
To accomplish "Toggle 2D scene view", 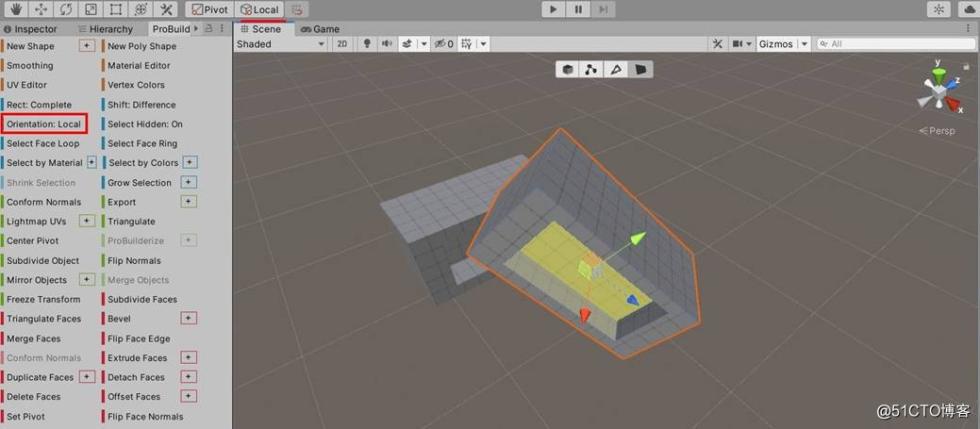I will tap(341, 43).
